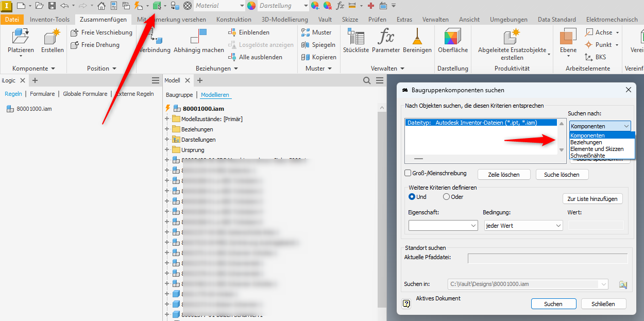
Task: Open the Suchen nach Komponenten combo box
Action: pos(600,126)
